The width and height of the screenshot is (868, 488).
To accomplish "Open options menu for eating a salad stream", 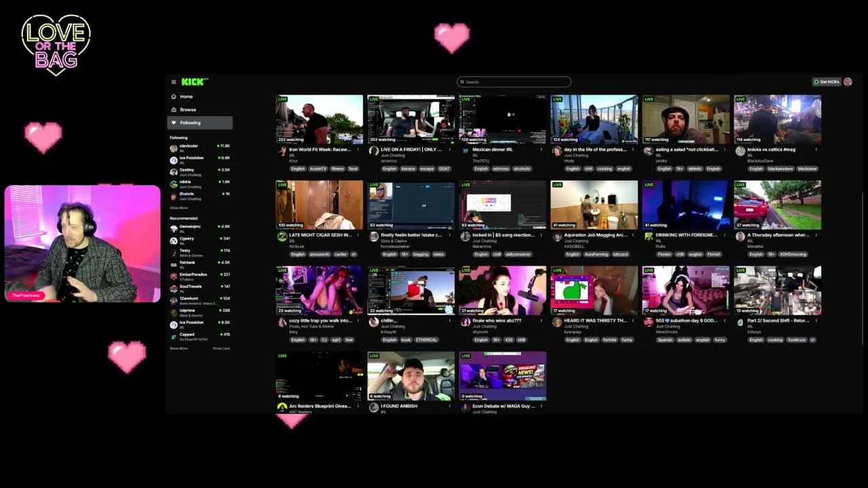I will coord(725,150).
